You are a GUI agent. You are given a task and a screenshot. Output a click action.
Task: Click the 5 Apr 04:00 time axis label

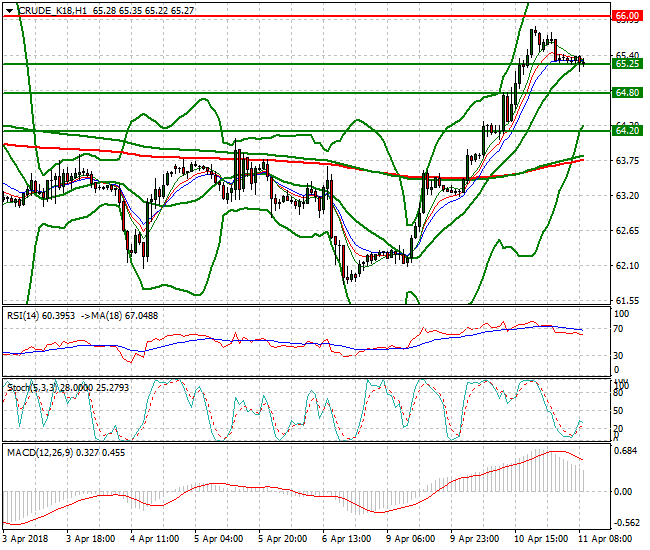(216, 539)
